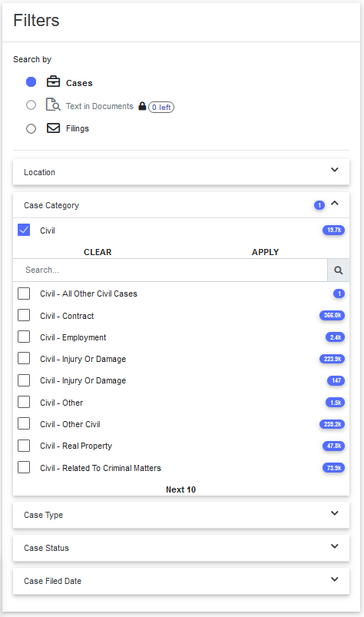Check Civil - Injury Or Damage with 223.9k
The width and height of the screenshot is (364, 617).
click(x=24, y=359)
